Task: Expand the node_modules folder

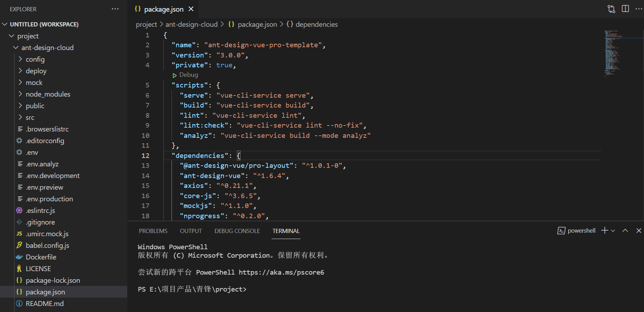Action: [20, 94]
